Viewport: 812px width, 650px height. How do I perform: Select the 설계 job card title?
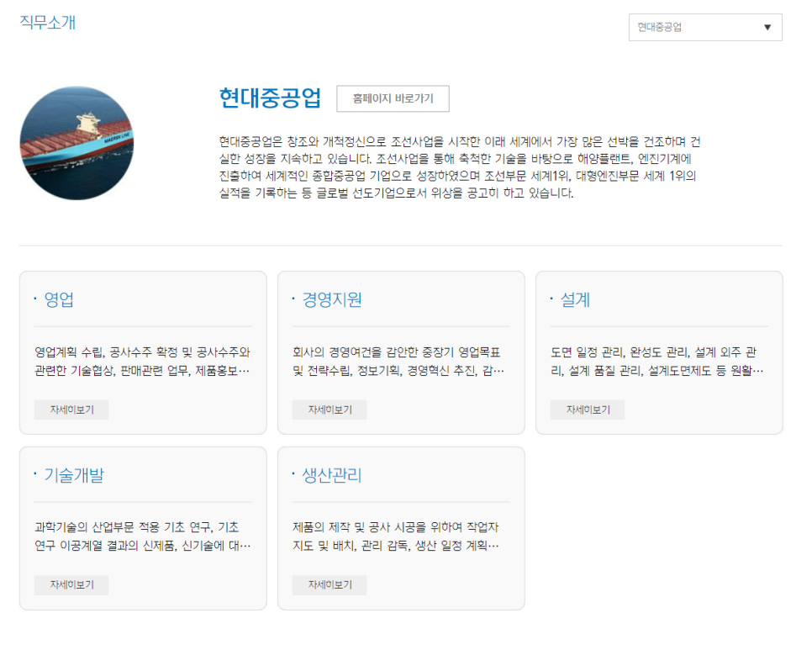click(575, 300)
